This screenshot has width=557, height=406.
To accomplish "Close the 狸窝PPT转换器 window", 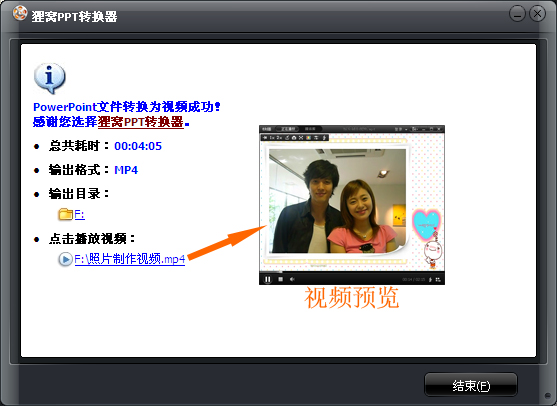I will [x=537, y=14].
